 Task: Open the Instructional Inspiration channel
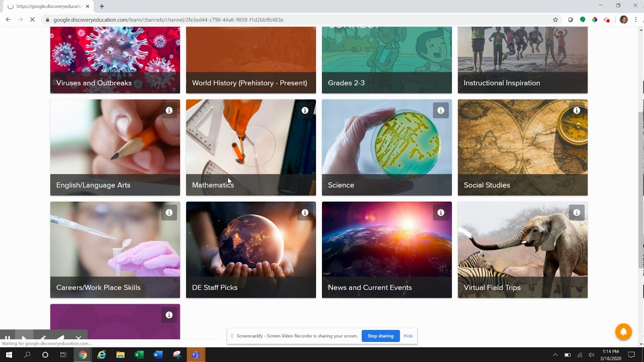(x=523, y=60)
